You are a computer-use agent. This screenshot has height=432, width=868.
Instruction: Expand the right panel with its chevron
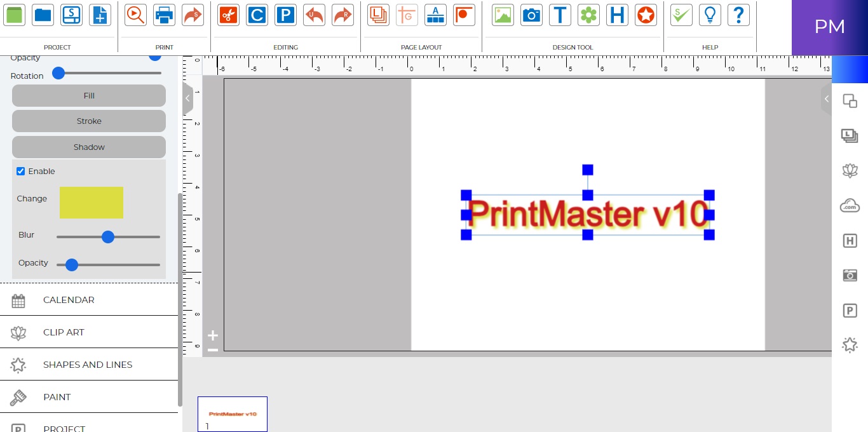[x=826, y=98]
